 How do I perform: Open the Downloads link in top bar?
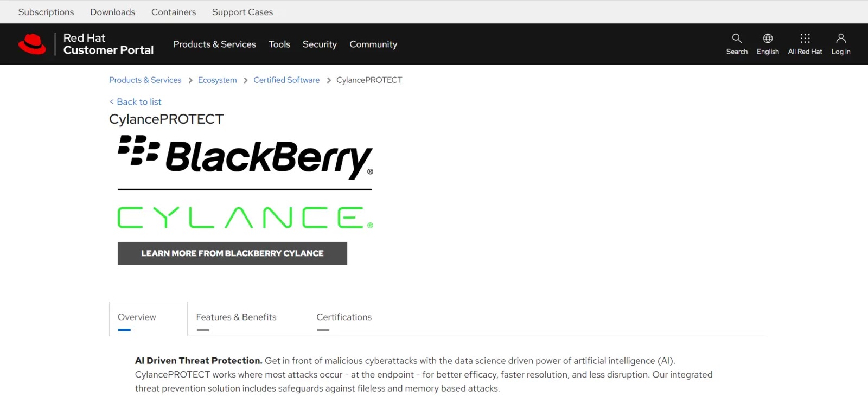pos(112,12)
